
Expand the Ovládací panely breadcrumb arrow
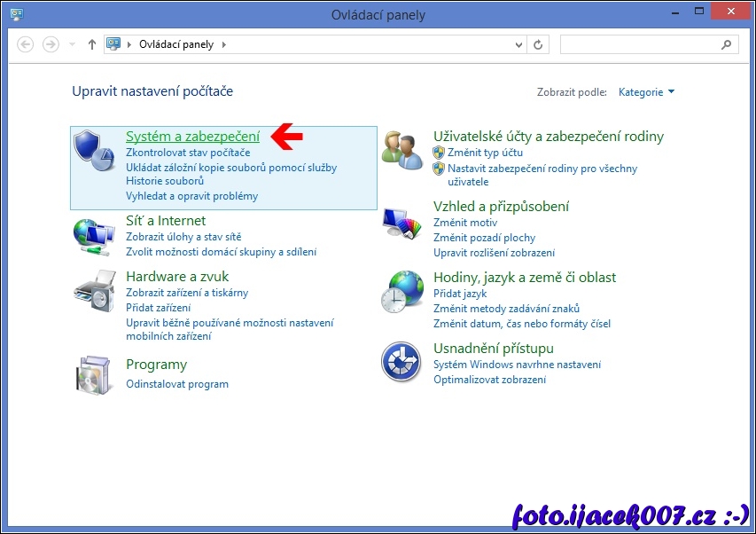click(223, 44)
